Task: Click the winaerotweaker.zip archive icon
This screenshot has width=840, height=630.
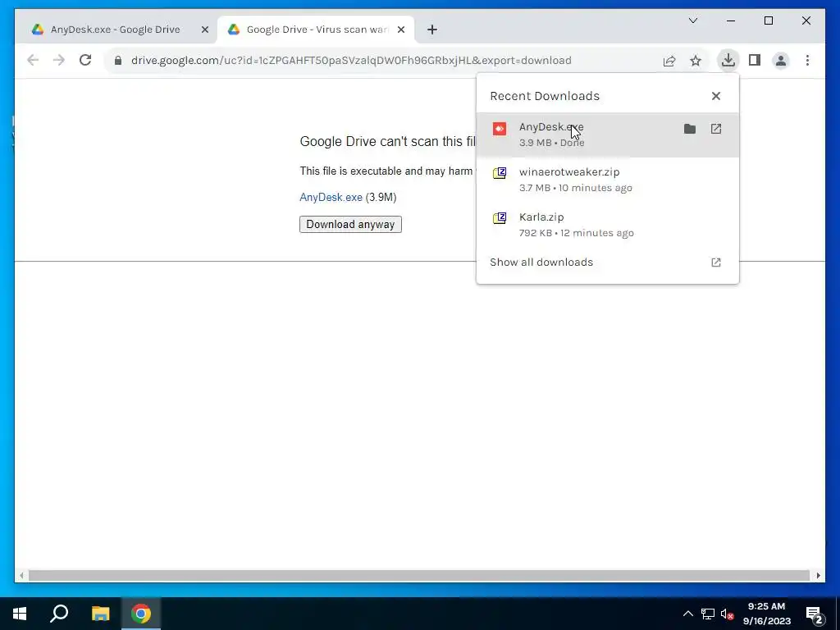Action: point(500,173)
